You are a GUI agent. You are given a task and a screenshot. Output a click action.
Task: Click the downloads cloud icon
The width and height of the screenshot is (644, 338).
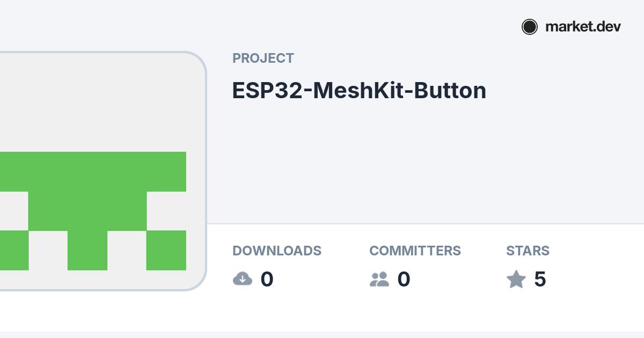(x=243, y=279)
